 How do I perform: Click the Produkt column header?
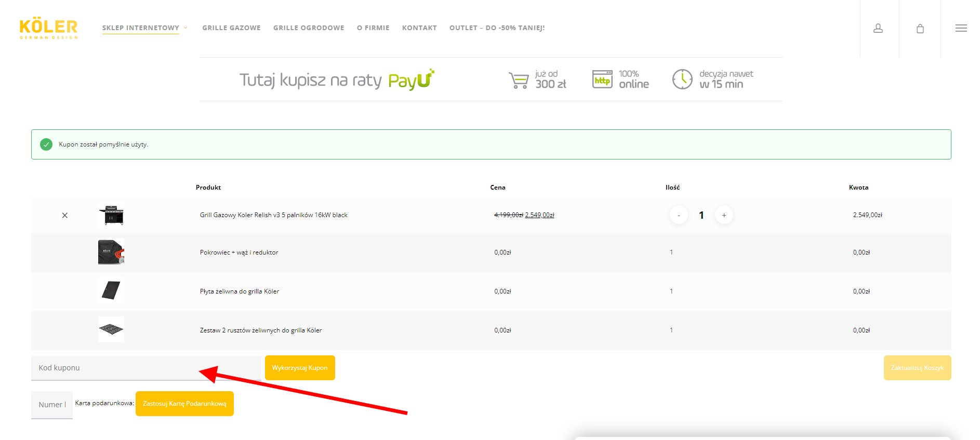tap(208, 188)
